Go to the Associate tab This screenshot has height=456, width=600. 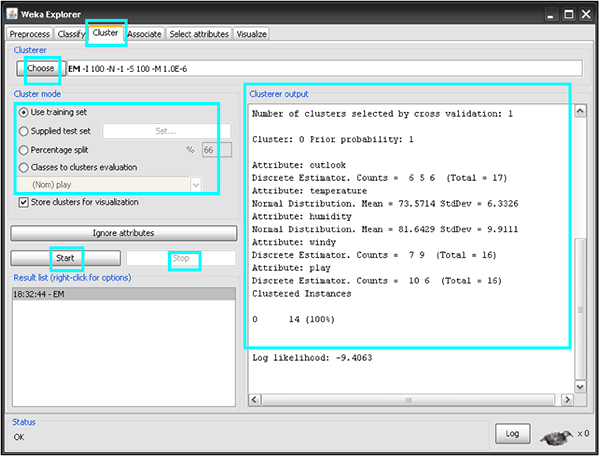click(144, 34)
